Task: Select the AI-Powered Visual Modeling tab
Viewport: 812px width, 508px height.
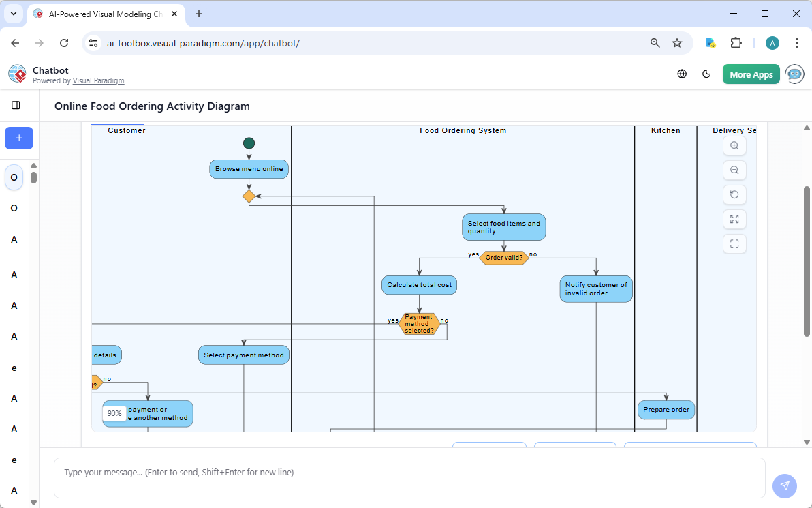Action: 102,14
